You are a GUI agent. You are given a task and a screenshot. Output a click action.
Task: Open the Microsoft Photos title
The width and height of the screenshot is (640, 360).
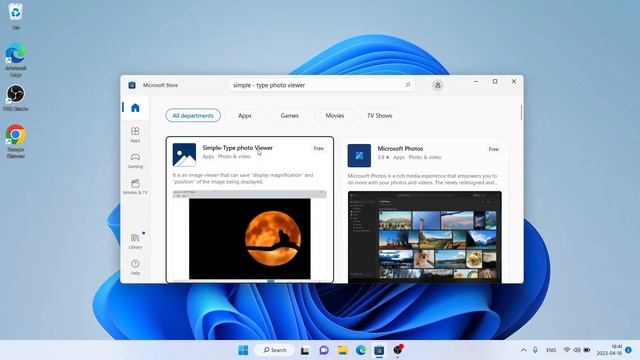(x=400, y=149)
